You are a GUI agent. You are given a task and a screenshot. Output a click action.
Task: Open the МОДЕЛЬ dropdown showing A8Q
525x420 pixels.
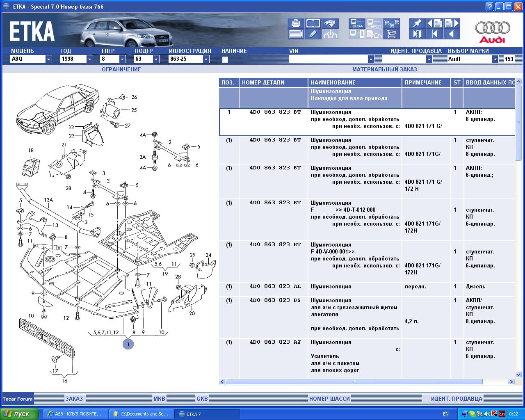(48, 59)
